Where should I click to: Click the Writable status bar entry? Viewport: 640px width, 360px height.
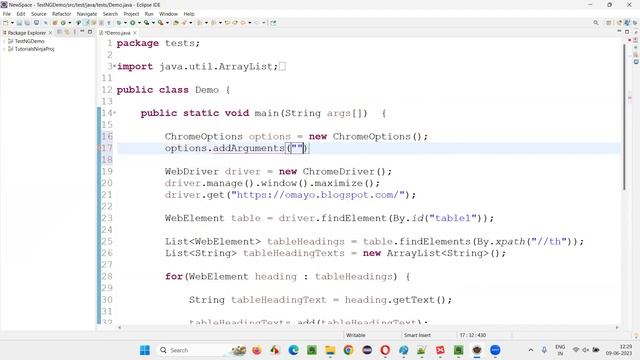pos(356,335)
